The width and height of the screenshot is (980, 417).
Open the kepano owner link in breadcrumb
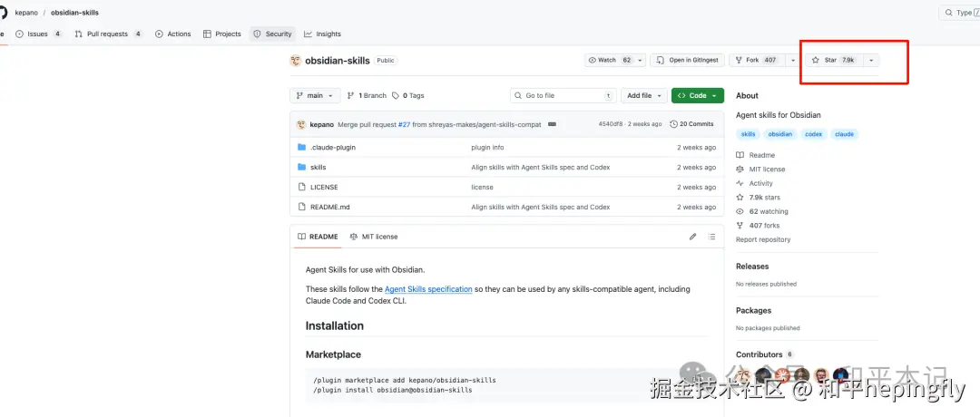click(x=27, y=13)
